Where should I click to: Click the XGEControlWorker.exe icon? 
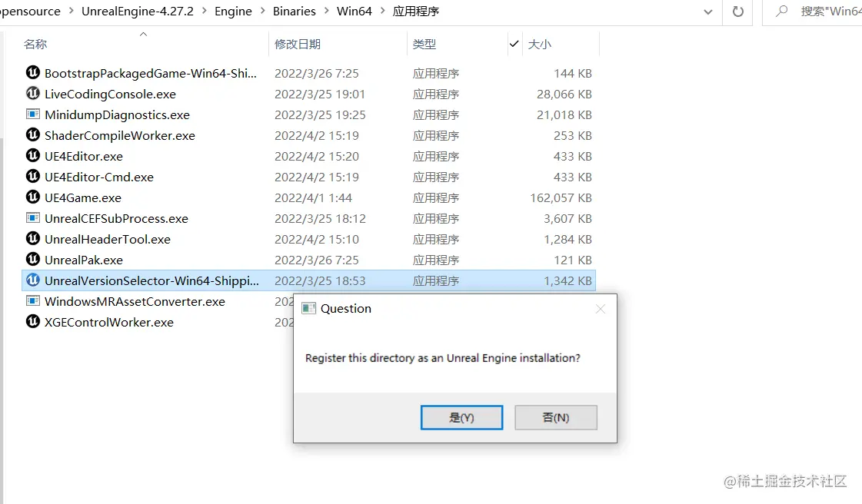(x=33, y=320)
